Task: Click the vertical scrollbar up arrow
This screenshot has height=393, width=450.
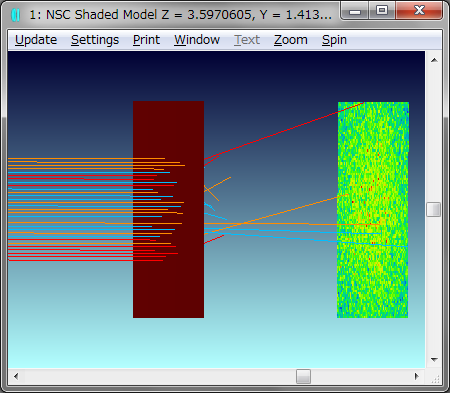Action: (434, 60)
